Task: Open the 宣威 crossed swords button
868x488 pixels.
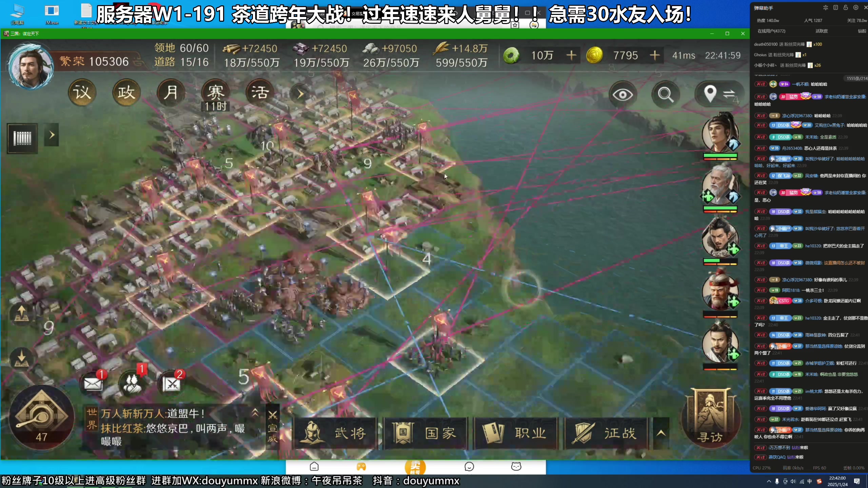Action: (x=273, y=426)
